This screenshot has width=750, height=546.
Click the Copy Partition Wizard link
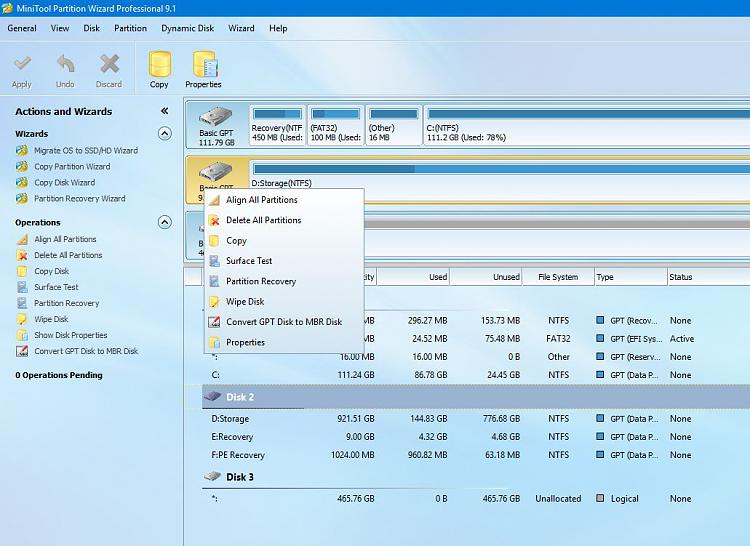pos(72,166)
